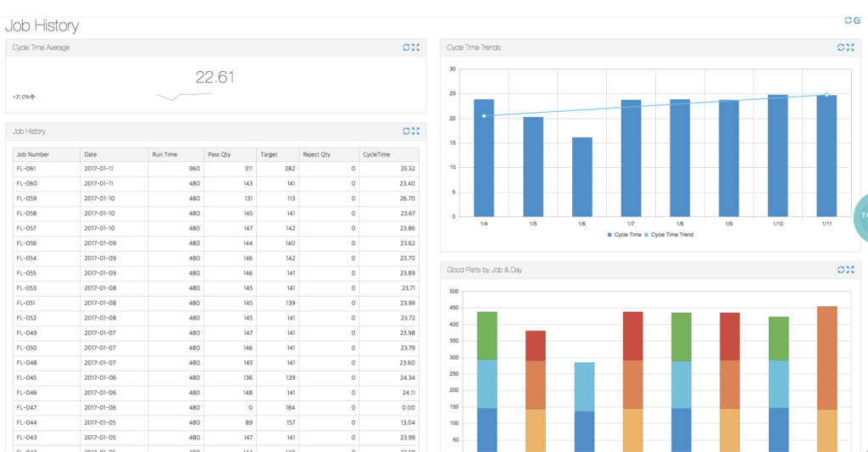Select job row FL-055
This screenshot has width=868, height=452.
point(216,273)
